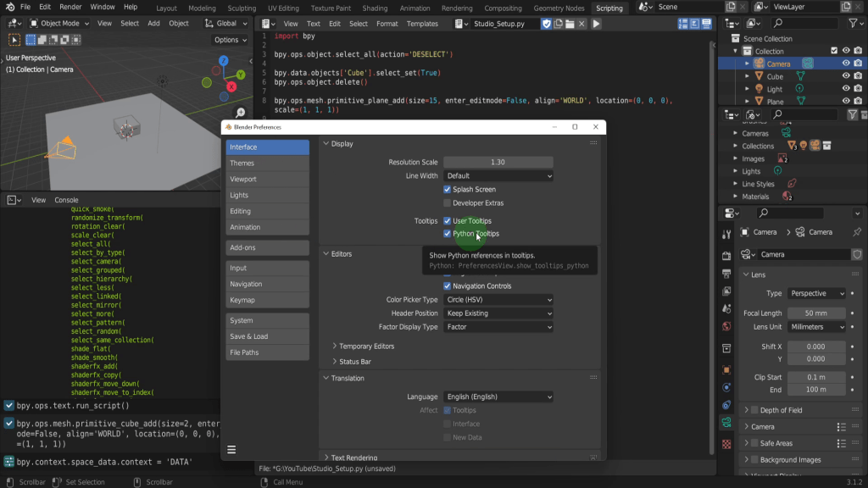Open the Render properties tab icon
Screen dimensions: 868x488
[x=726, y=255]
